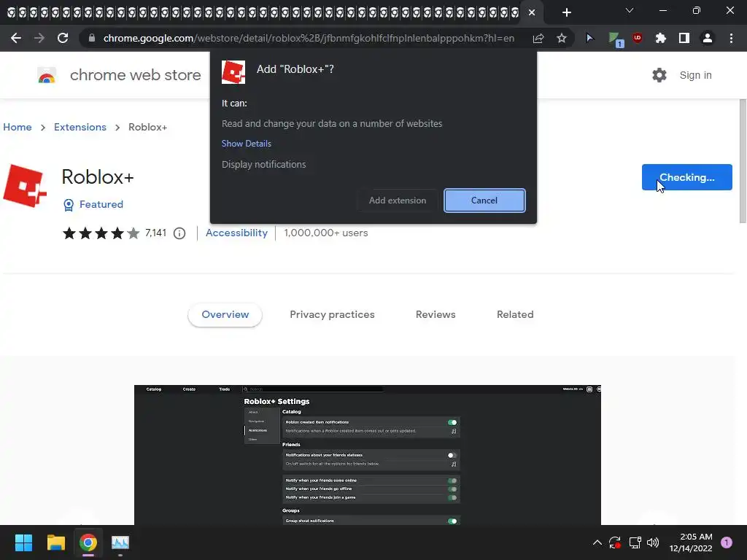Screen dimensions: 747x560
Task: Confirm with Add extension button
Action: click(398, 201)
